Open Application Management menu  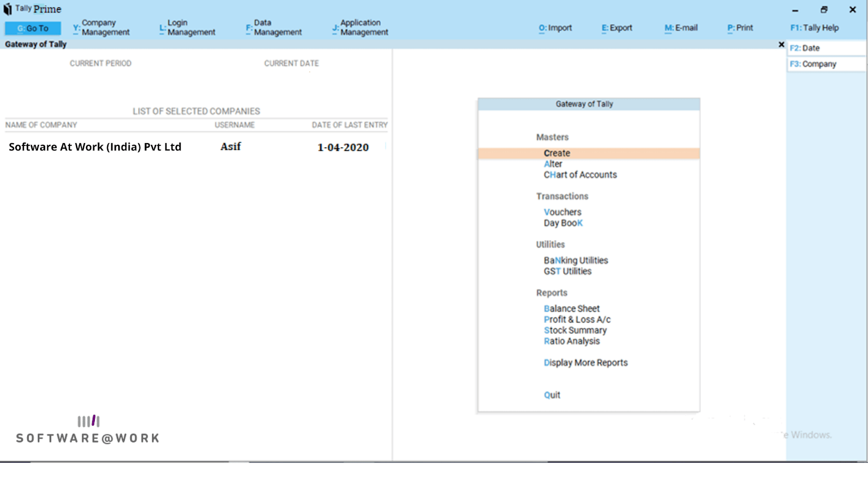(x=360, y=28)
